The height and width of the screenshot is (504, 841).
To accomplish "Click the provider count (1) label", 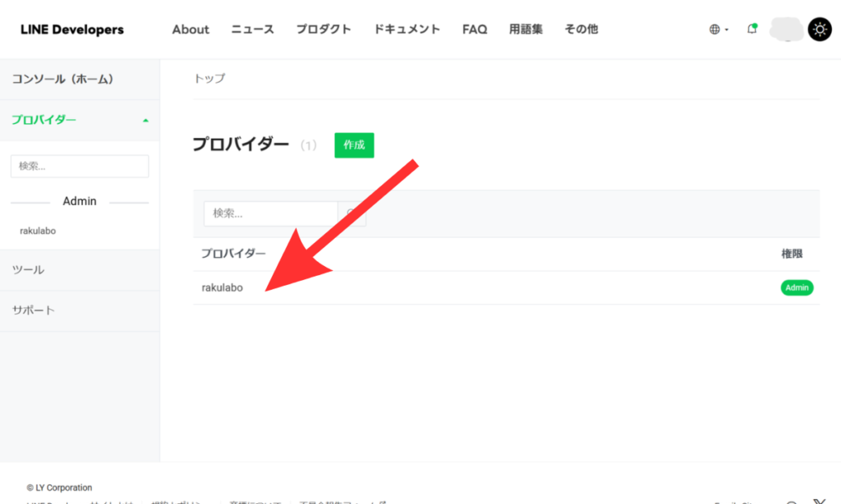I will pos(309,145).
